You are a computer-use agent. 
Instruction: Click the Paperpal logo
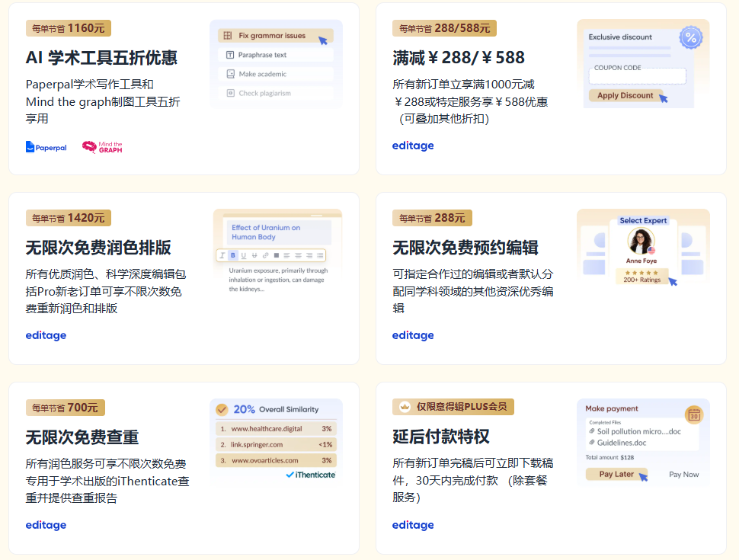tap(44, 148)
